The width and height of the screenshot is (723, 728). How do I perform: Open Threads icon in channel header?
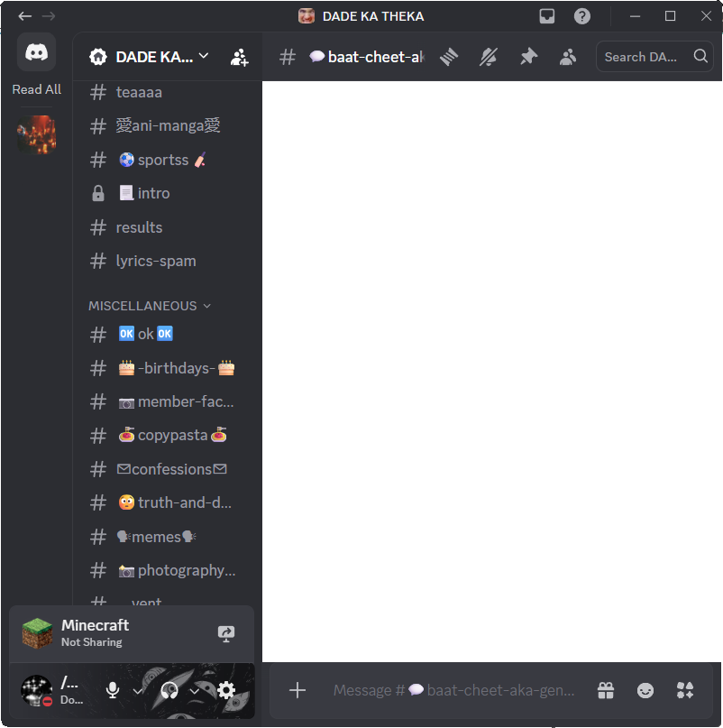tap(449, 57)
